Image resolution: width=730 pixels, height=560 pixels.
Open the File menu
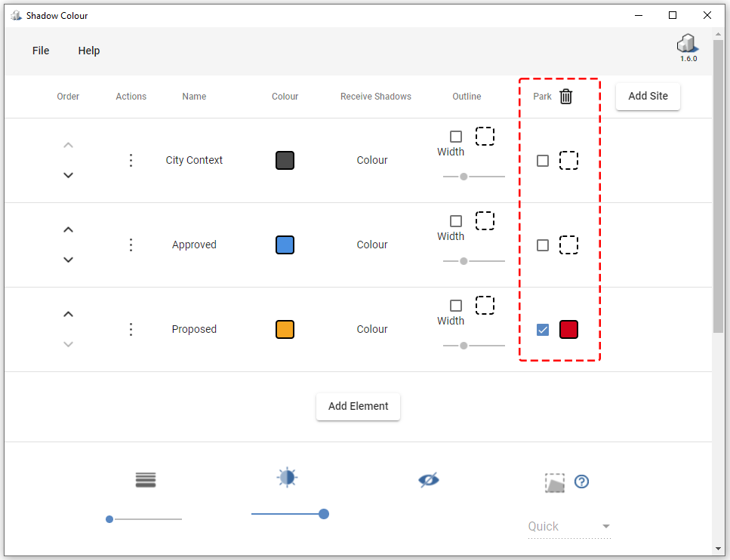pos(40,51)
